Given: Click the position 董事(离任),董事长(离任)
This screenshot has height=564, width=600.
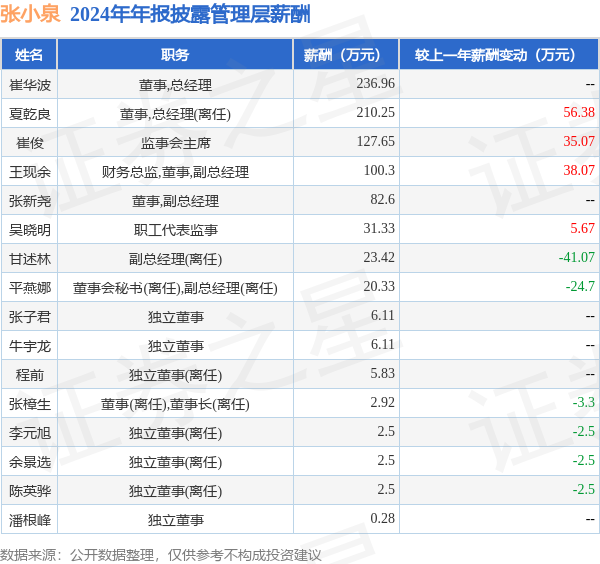Looking at the screenshot, I should tap(175, 404).
